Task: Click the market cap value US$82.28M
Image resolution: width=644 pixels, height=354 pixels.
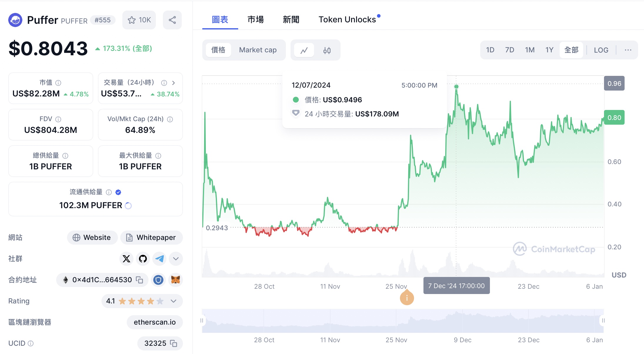Action: point(36,94)
